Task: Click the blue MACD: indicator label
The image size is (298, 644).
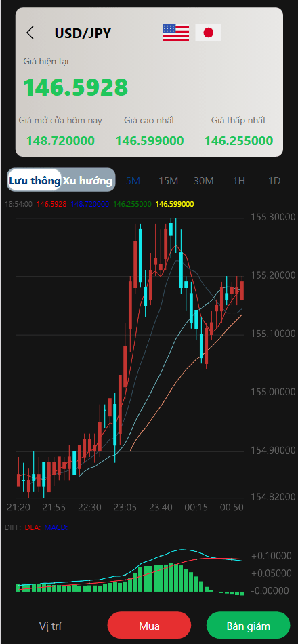Action: 56,528
